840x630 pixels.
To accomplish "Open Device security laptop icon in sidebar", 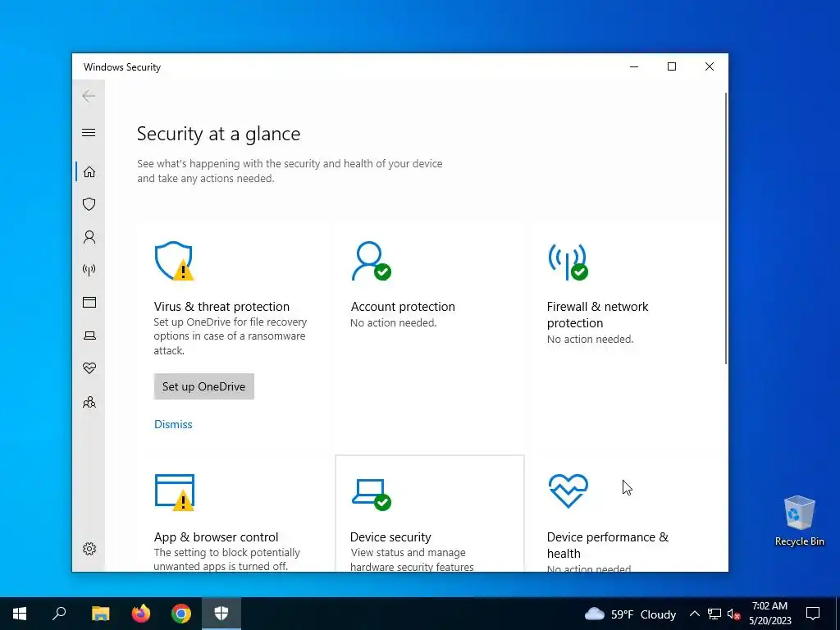I will click(x=89, y=336).
